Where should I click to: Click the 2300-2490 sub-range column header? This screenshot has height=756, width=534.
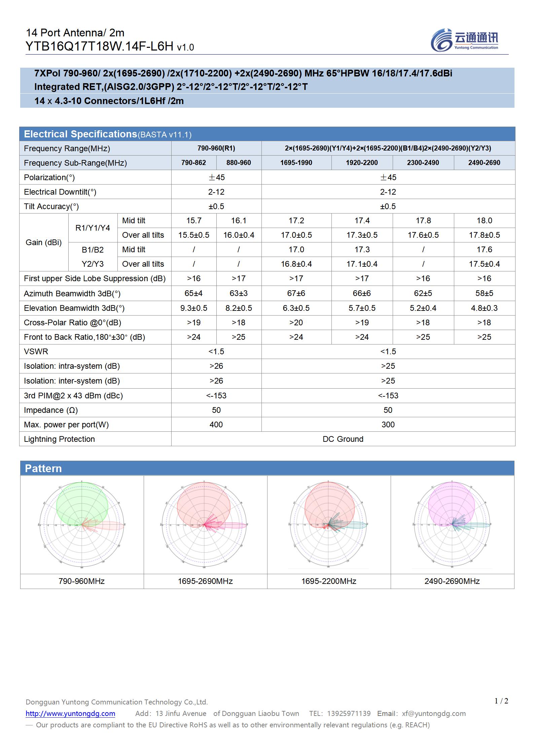(x=423, y=163)
